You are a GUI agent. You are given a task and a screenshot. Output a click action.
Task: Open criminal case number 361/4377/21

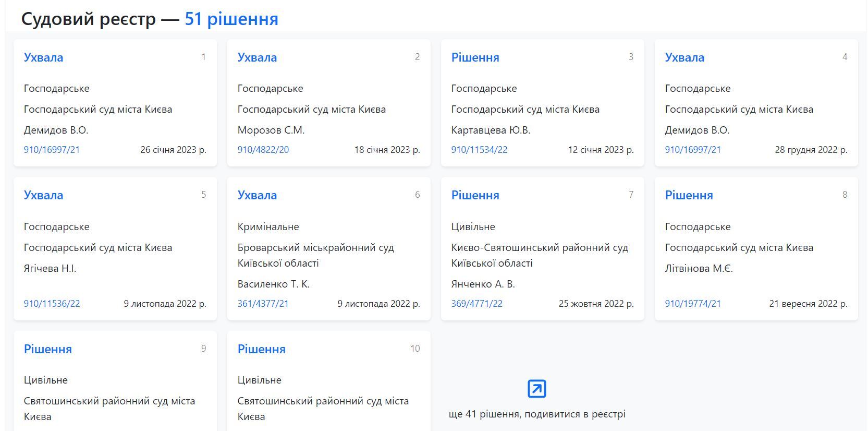(x=263, y=304)
